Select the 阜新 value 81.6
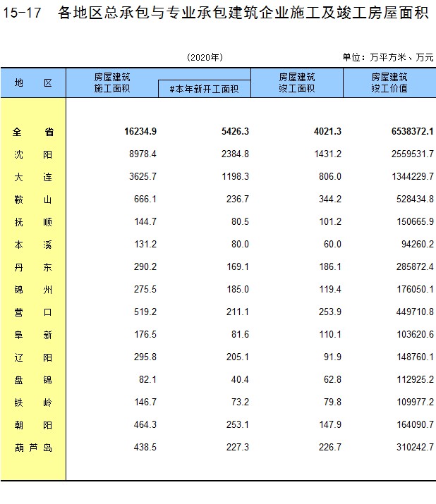The image size is (436, 504). (240, 334)
